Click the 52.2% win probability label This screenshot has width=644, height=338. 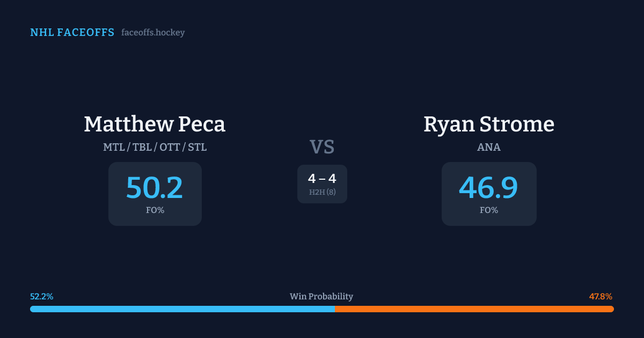click(x=41, y=296)
